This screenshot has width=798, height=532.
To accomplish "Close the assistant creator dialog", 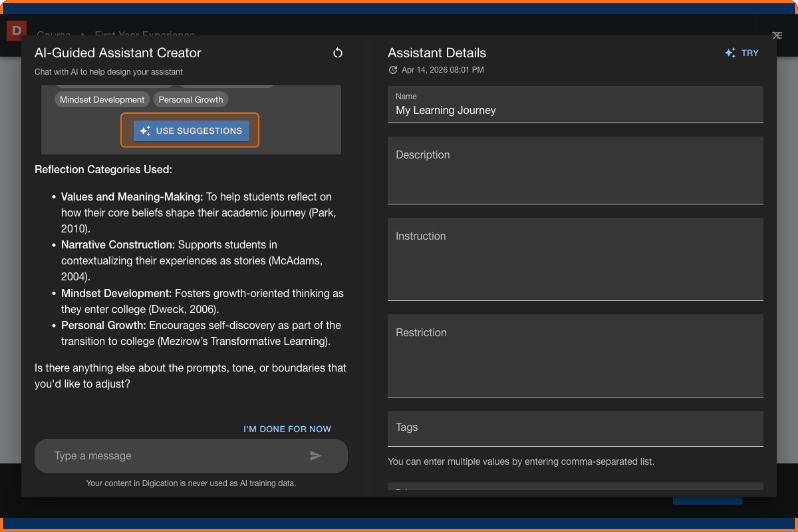I will [x=777, y=35].
